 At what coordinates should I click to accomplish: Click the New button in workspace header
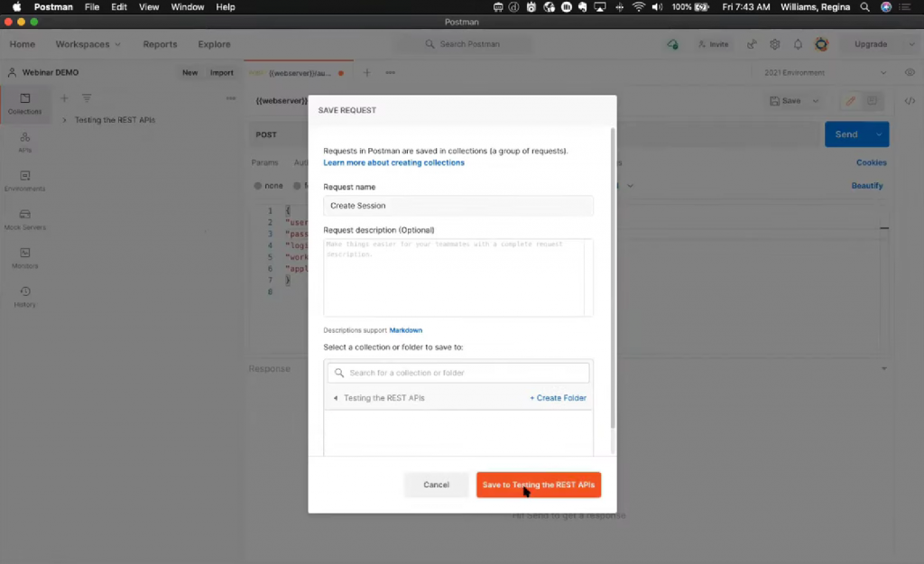click(189, 72)
